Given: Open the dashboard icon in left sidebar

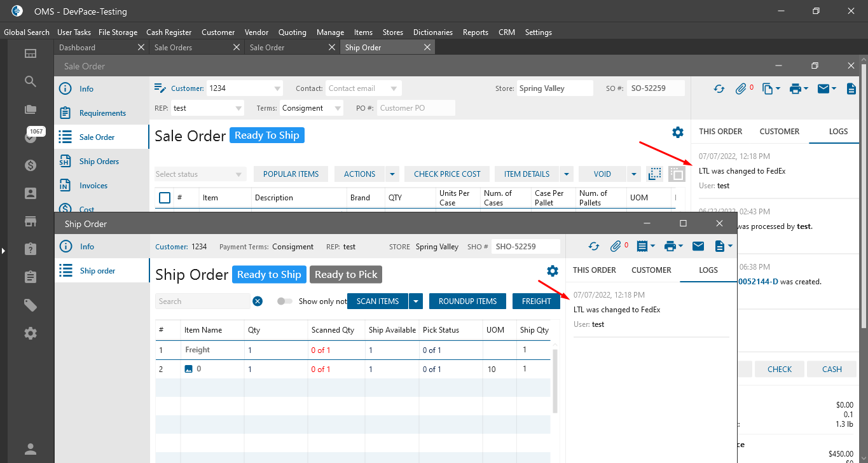Looking at the screenshot, I should pos(31,53).
